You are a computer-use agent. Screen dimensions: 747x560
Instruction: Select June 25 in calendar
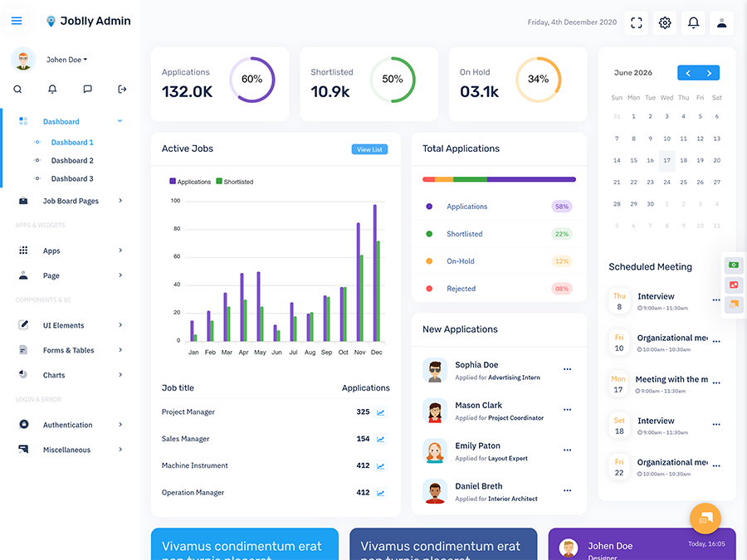pyautogui.click(x=684, y=183)
